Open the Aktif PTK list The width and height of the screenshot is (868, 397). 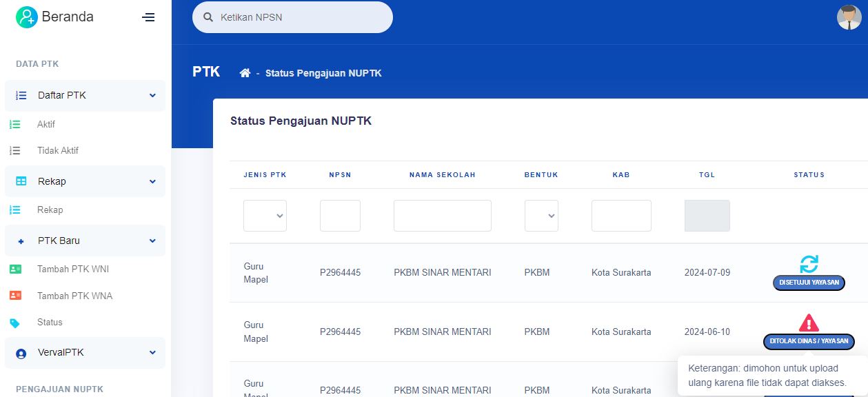[x=46, y=125]
